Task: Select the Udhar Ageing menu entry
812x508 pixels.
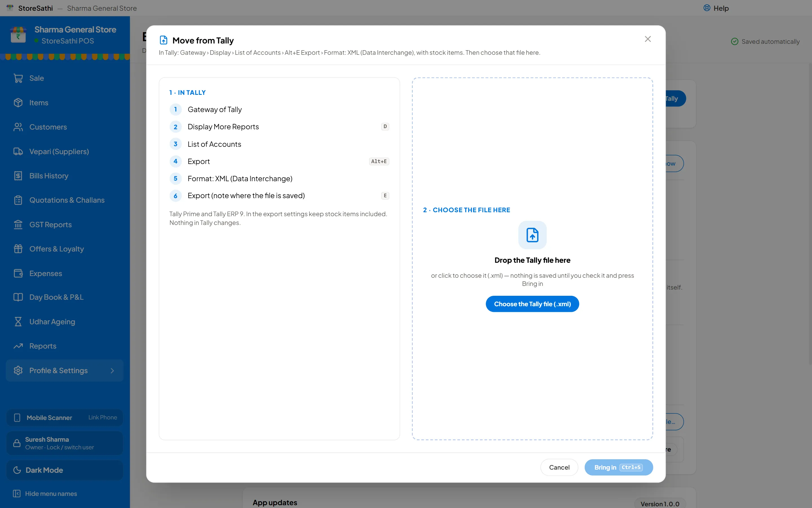Action: pyautogui.click(x=65, y=322)
